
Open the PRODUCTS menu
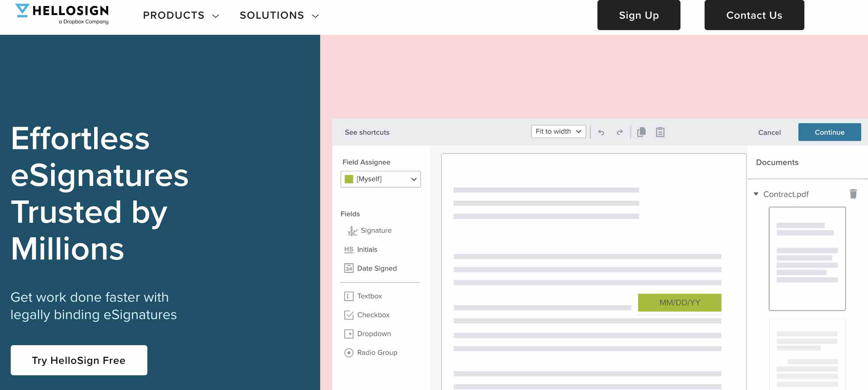click(x=181, y=15)
